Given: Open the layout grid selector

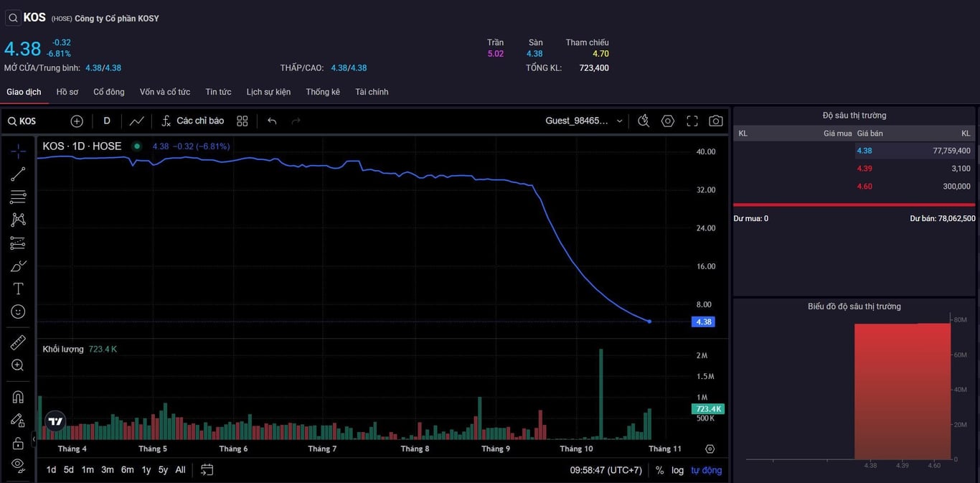Looking at the screenshot, I should pyautogui.click(x=242, y=121).
